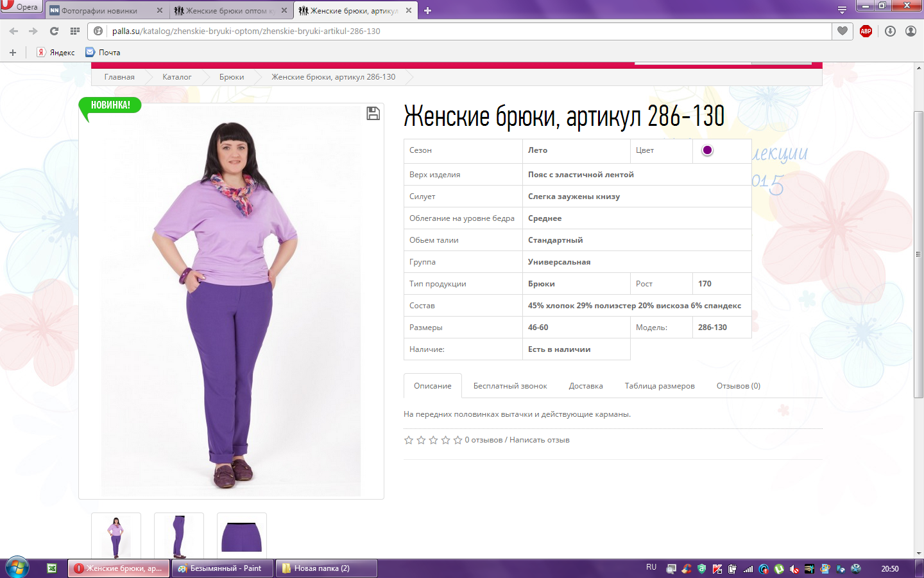Click the Opera taskbar button

(x=119, y=568)
